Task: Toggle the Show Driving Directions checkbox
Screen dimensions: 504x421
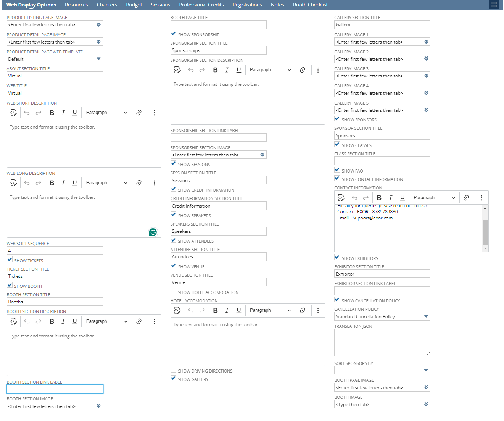Action: [x=174, y=370]
